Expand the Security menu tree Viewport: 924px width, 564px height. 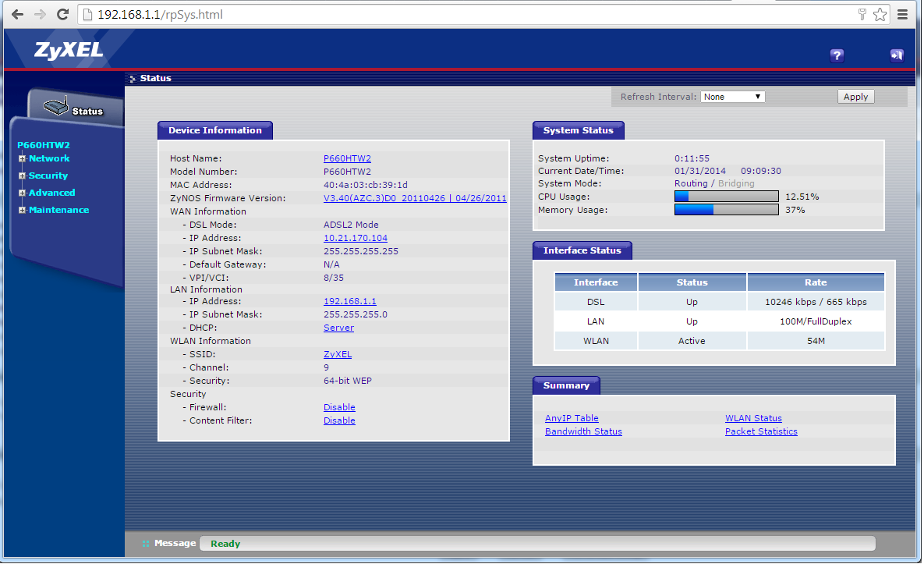pos(23,176)
